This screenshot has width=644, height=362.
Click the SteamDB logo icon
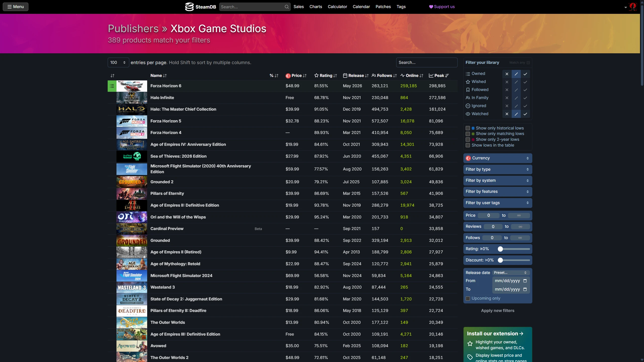(x=189, y=7)
